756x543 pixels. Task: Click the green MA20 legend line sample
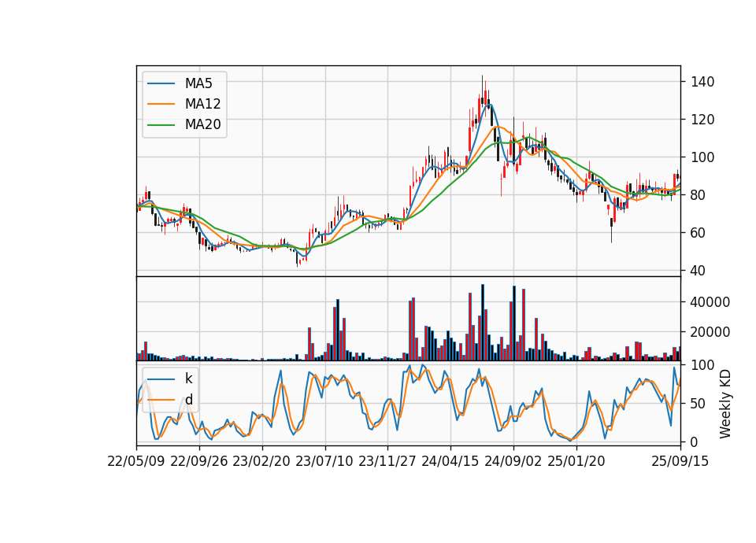161,125
